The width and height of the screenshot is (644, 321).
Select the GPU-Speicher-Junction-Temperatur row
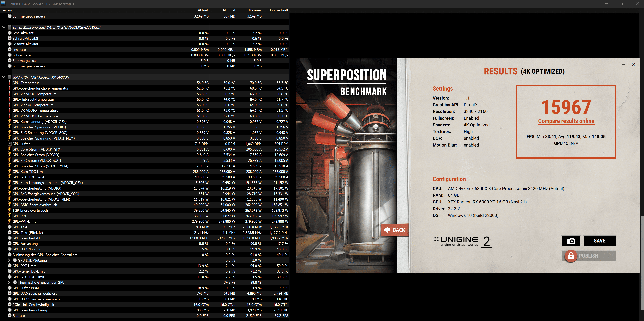(x=145, y=88)
